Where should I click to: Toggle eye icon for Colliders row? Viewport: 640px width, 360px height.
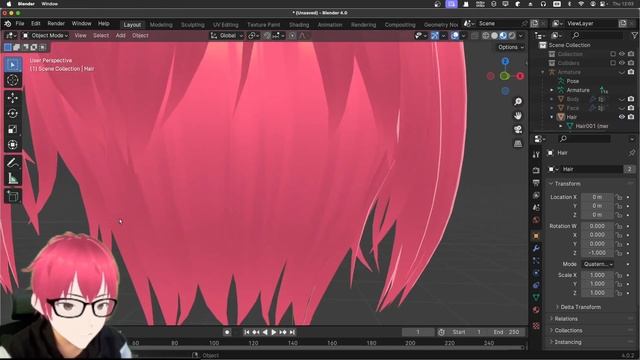coord(622,63)
